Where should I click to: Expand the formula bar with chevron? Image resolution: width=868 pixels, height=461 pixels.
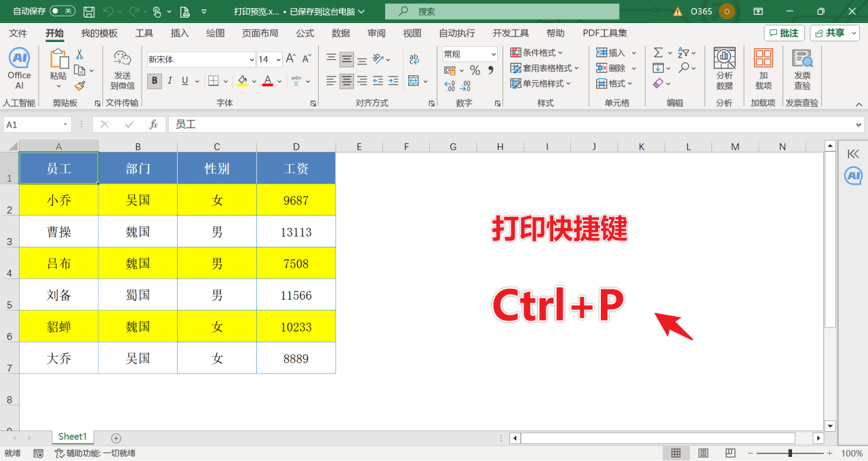point(859,125)
